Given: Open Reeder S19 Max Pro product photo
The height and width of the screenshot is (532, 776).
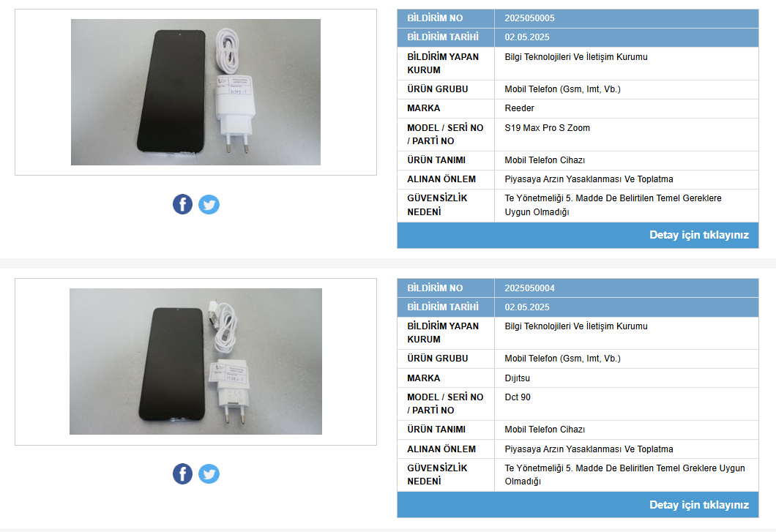Looking at the screenshot, I should 195,92.
